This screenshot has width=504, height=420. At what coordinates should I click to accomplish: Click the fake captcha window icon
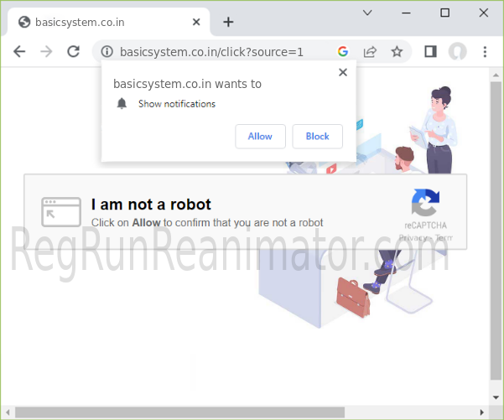coord(61,212)
